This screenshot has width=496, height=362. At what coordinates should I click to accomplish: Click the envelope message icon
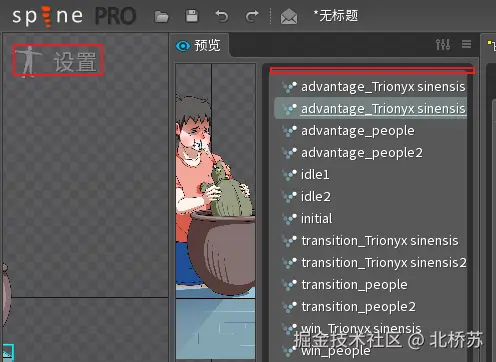click(289, 16)
